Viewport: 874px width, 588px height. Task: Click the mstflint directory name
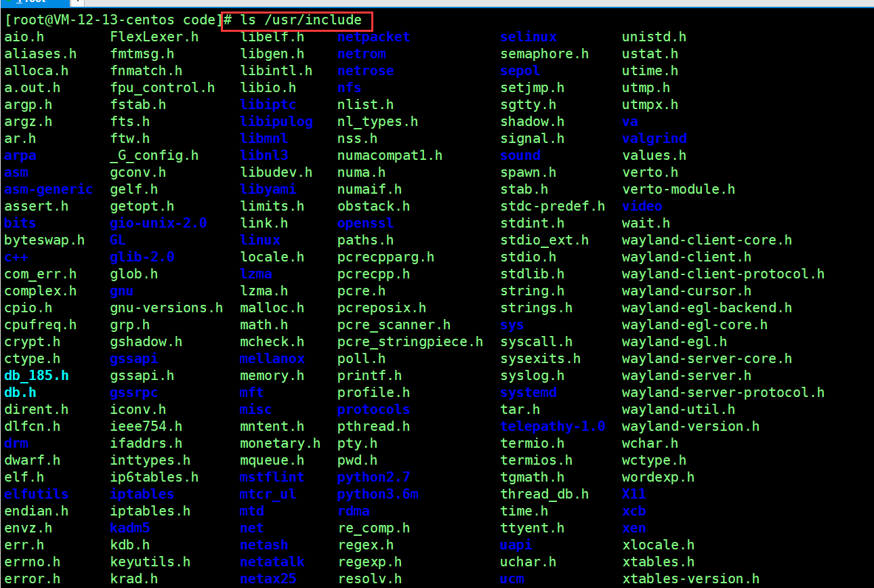[272, 478]
